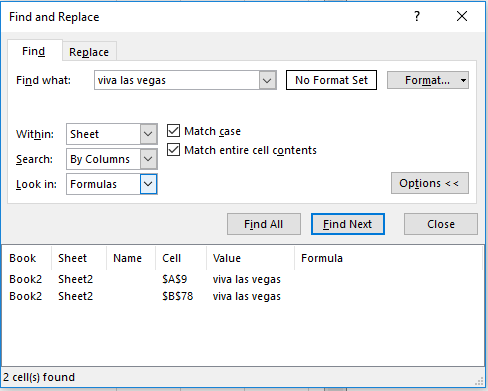Expand the Find what history dropdown

pos(268,80)
